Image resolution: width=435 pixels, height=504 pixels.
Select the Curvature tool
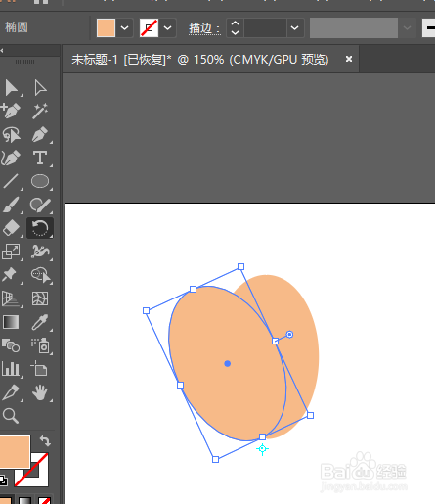click(11, 158)
